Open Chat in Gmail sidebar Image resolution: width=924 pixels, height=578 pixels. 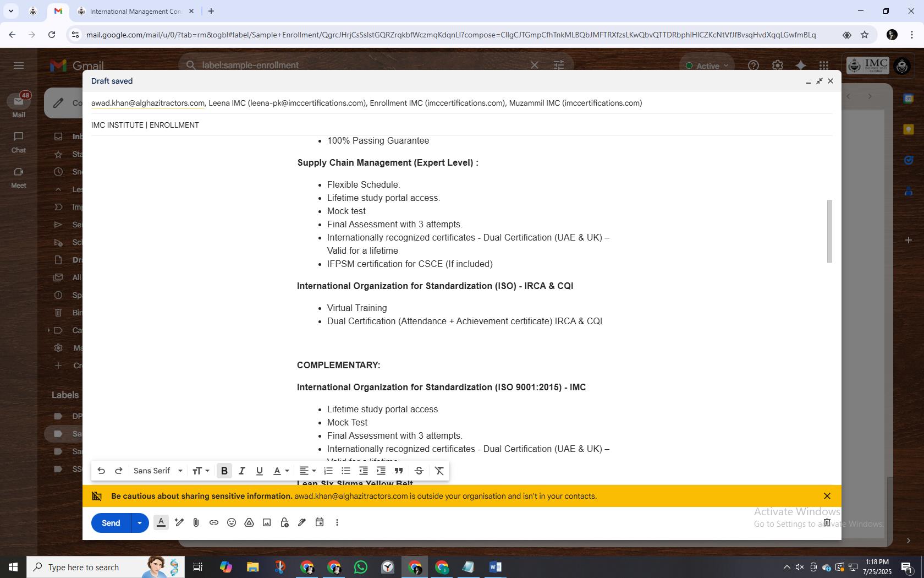tap(19, 142)
